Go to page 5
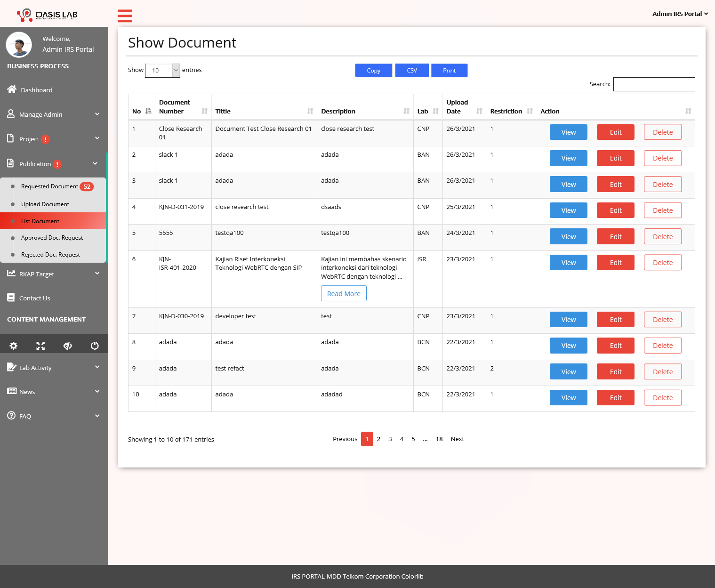 coord(413,439)
